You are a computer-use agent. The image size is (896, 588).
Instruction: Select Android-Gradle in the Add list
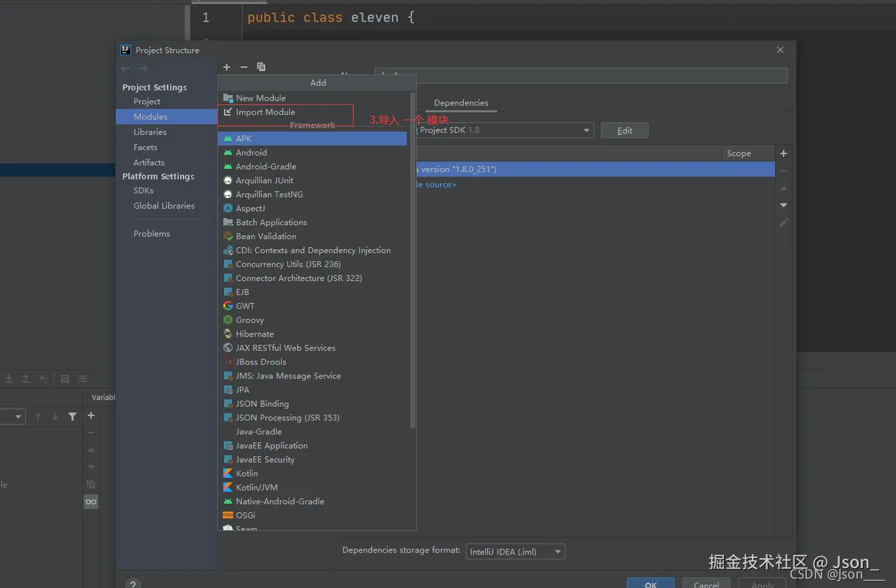(x=312, y=166)
